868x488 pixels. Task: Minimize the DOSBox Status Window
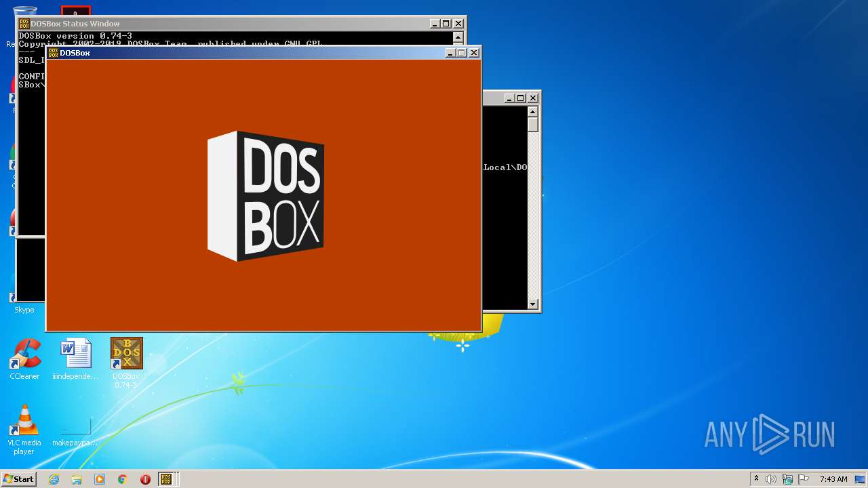tap(434, 24)
